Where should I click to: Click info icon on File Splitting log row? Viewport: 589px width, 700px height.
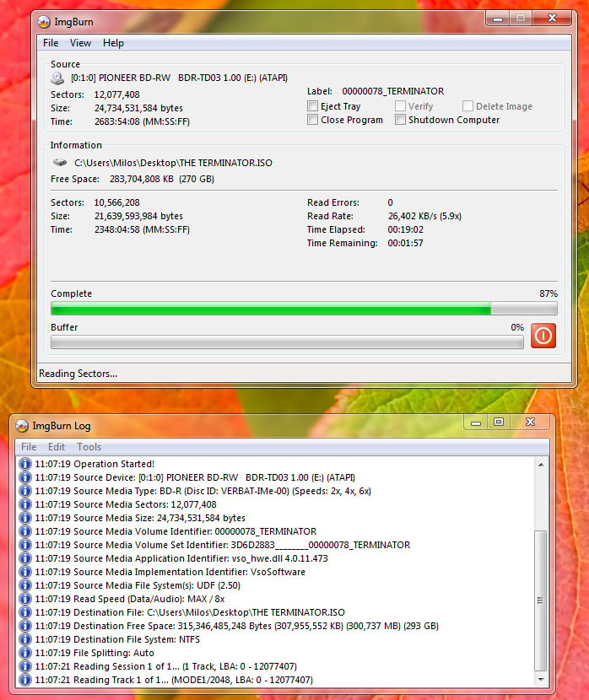click(25, 653)
